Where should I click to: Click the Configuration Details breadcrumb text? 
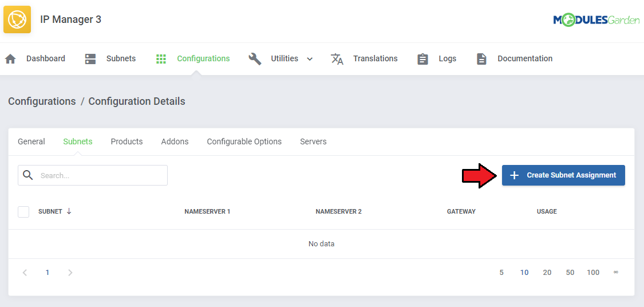point(137,101)
